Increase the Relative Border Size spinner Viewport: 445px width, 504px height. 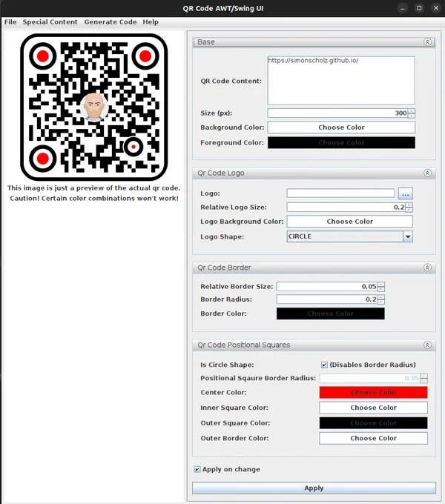coord(380,284)
